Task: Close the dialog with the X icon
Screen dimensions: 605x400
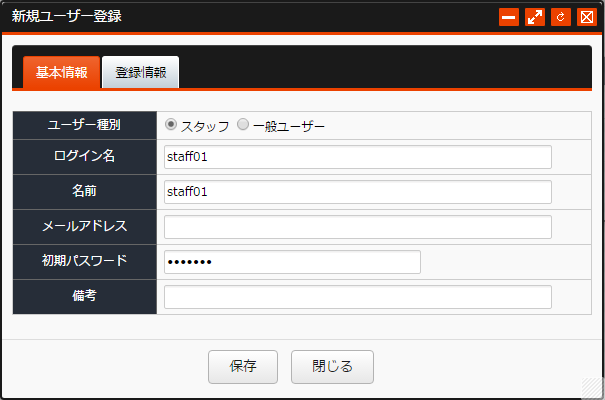Action: pyautogui.click(x=587, y=17)
